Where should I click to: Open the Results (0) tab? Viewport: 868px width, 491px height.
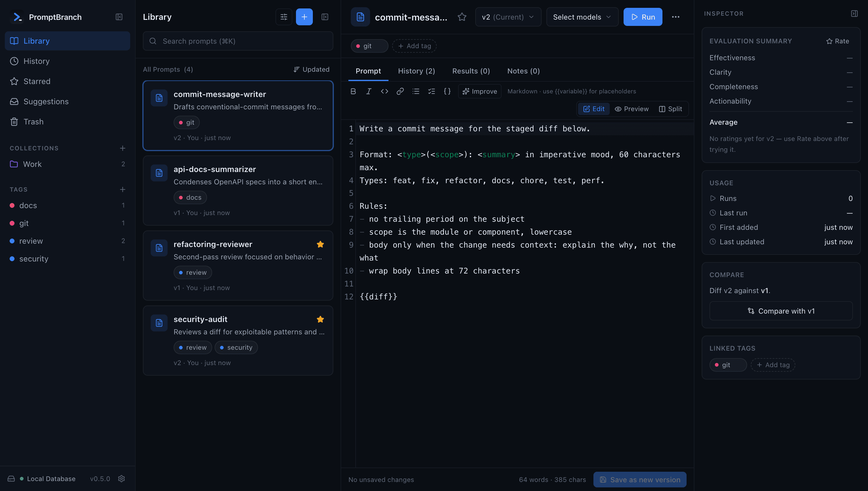click(471, 71)
